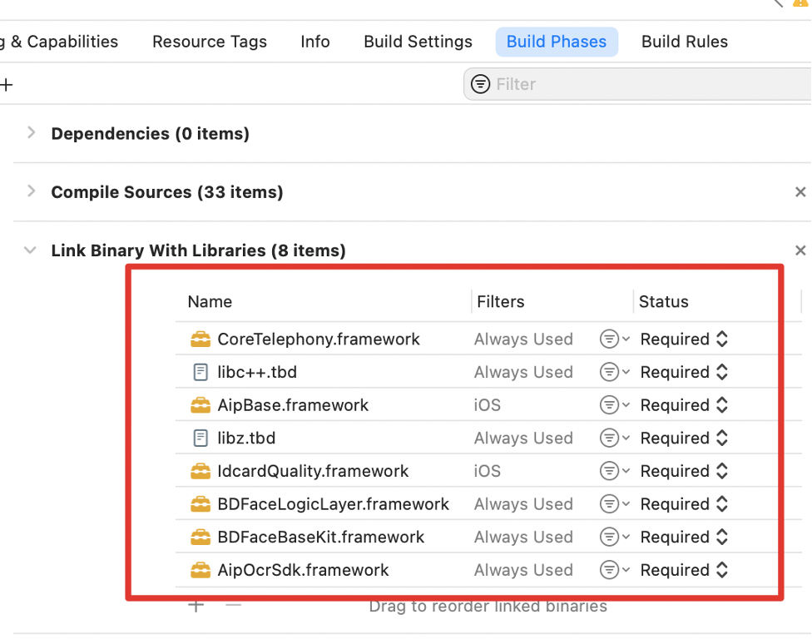Open platform filter menu for CoreTelephony.framework
Screen dimensions: 812x644
(614, 339)
